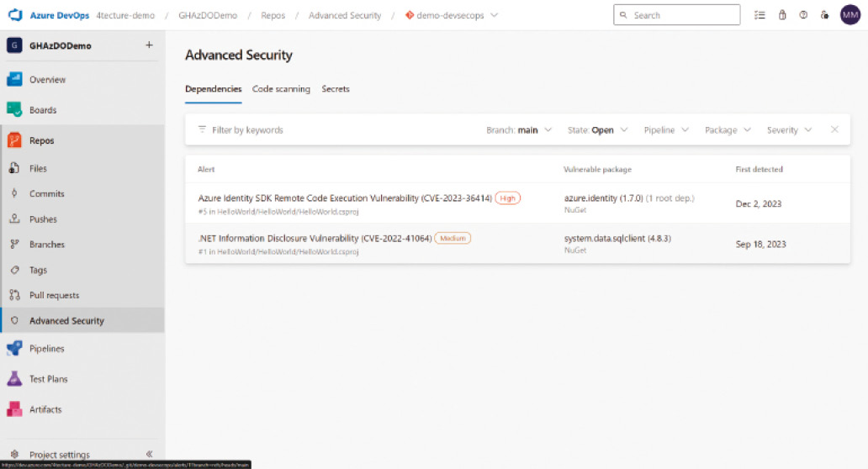Viewport: 868px width, 469px height.
Task: Click the Repos breadcrumb link
Action: (273, 15)
